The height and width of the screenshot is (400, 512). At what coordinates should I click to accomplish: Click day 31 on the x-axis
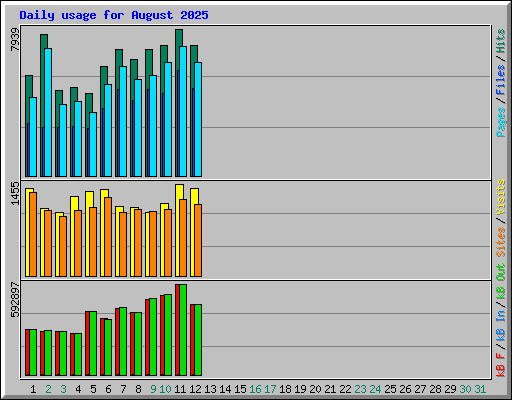tap(480, 389)
